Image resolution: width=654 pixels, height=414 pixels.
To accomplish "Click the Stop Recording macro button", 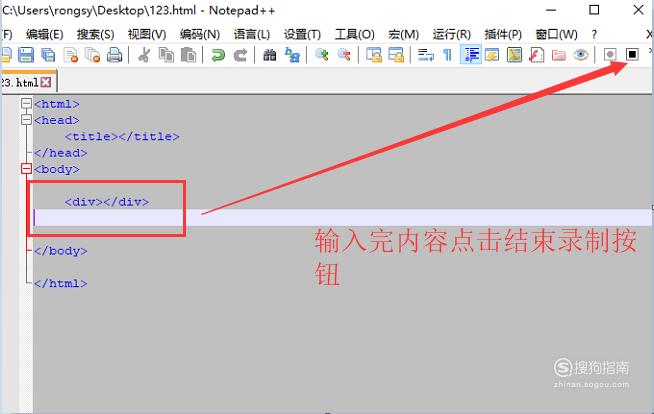I will click(632, 55).
